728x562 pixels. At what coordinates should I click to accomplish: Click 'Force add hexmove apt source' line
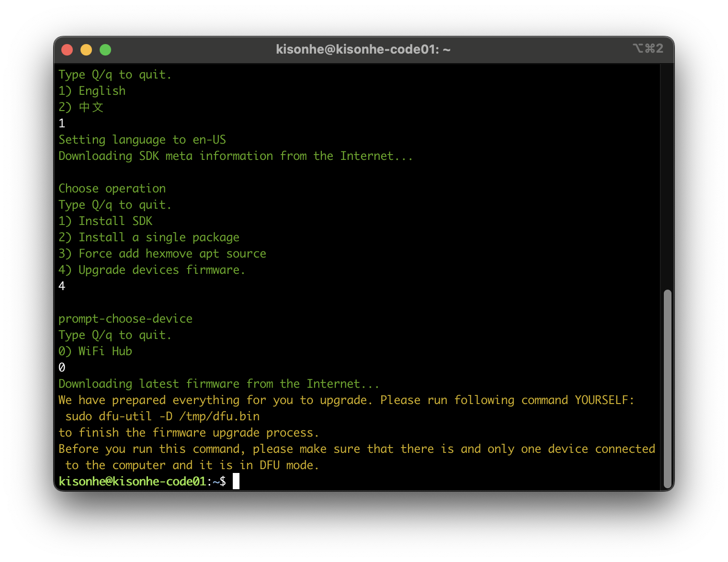162,254
